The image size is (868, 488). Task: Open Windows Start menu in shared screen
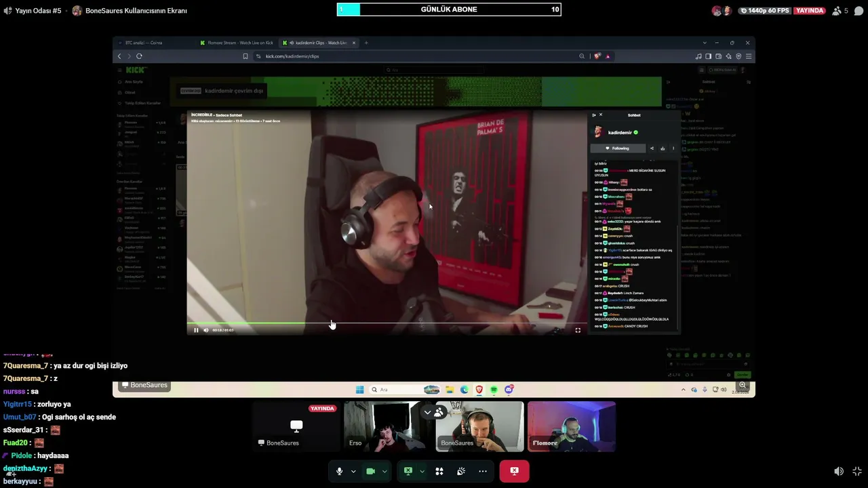pyautogui.click(x=359, y=390)
